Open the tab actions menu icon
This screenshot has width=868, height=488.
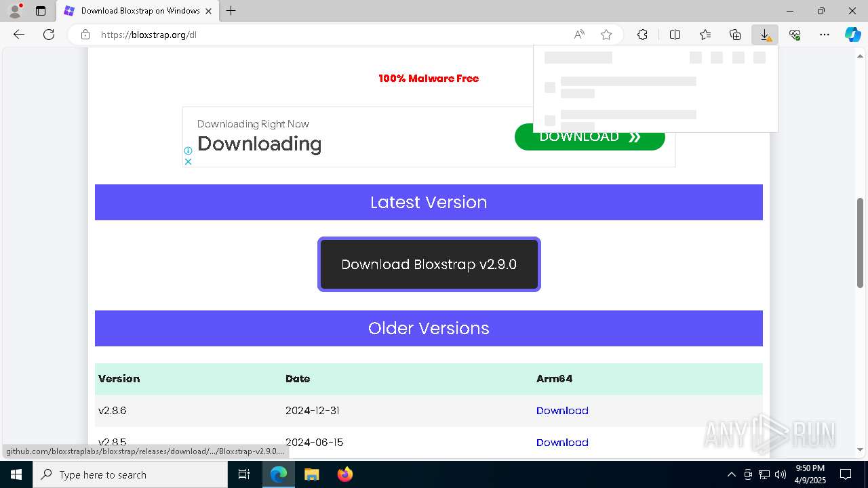click(41, 11)
